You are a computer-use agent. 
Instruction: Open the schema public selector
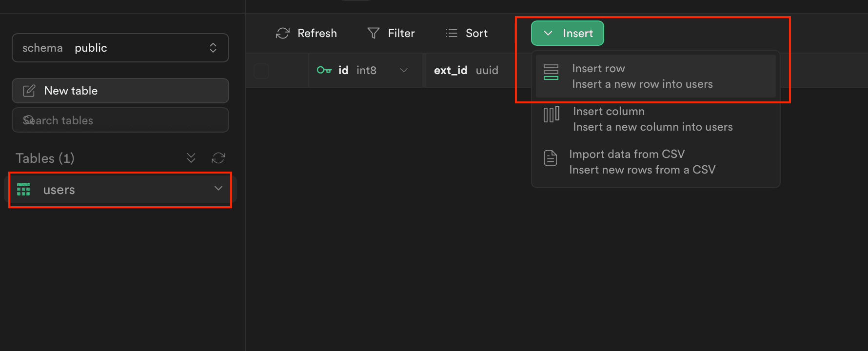pyautogui.click(x=120, y=48)
